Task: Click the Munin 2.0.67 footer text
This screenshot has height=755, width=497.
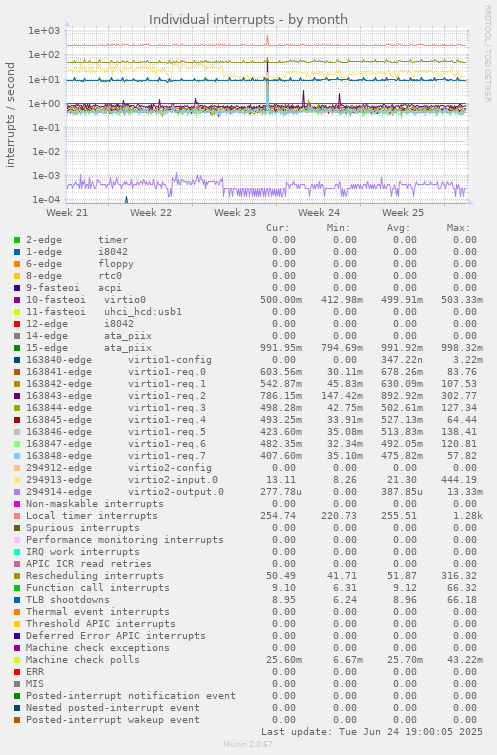Action: (x=248, y=744)
